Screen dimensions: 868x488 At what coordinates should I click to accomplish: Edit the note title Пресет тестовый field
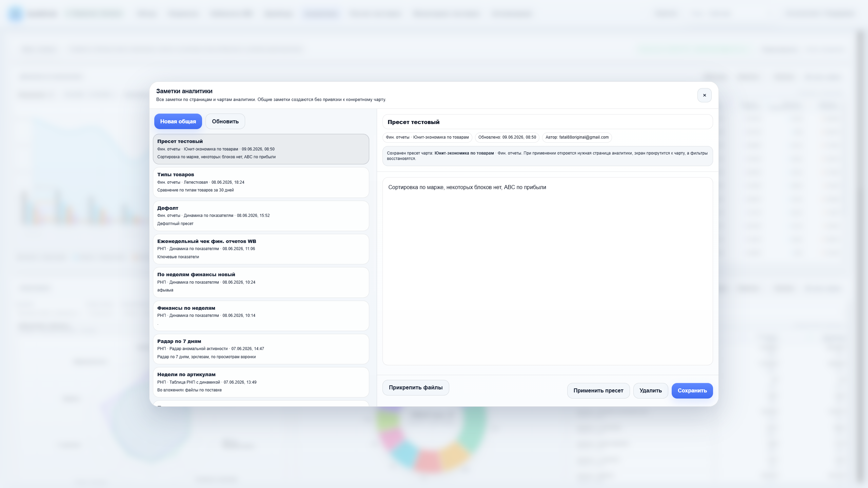tap(547, 122)
